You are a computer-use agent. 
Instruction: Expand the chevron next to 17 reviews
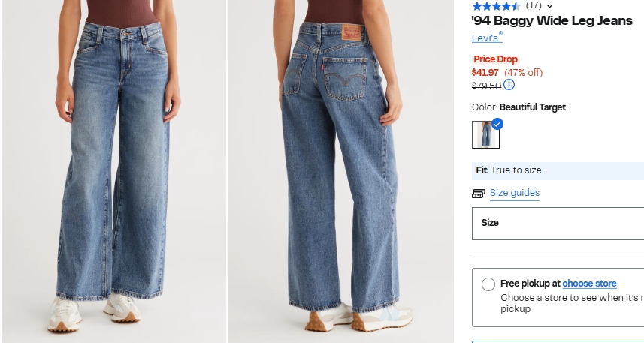coord(549,6)
